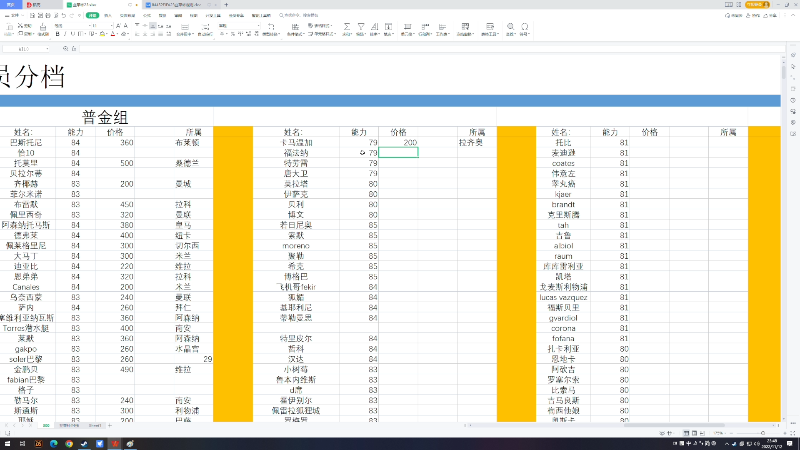Click the formula bar input
The width and height of the screenshot is (800, 450).
pos(431,48)
